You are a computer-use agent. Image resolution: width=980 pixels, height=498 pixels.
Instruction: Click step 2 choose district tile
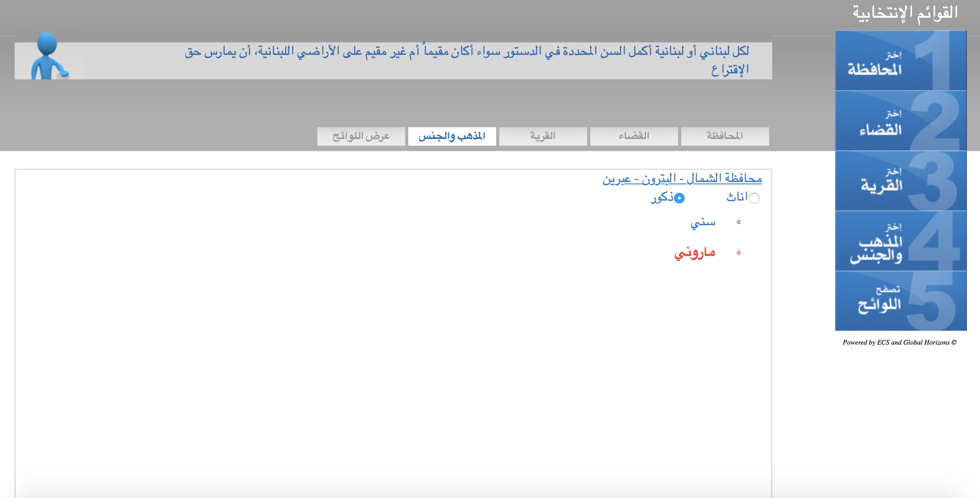(x=901, y=121)
